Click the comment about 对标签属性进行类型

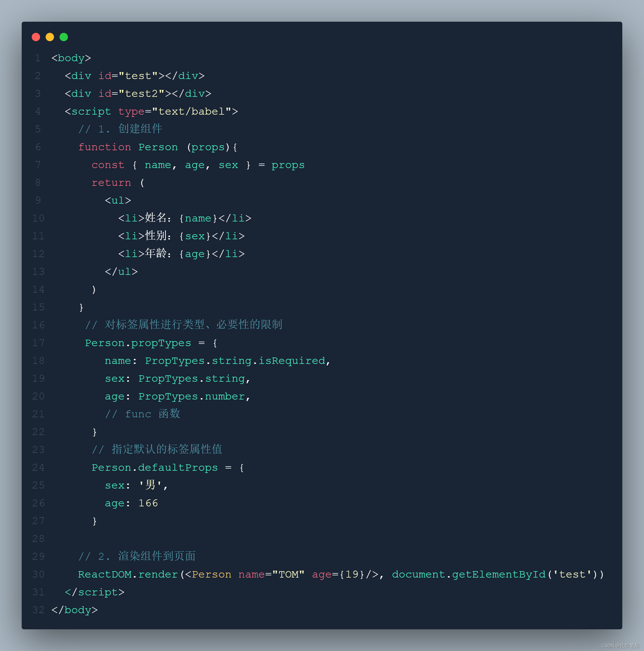tap(183, 325)
